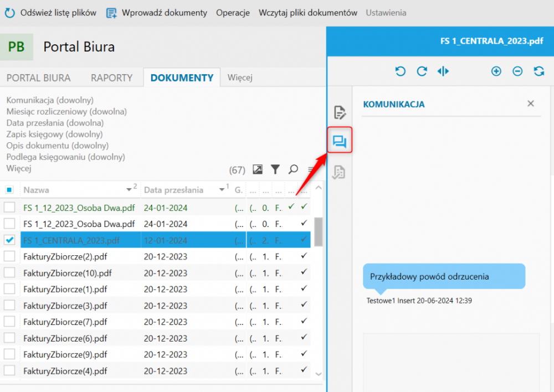554x392 pixels.
Task: Open Nazwa column sort dropdown arrow
Action: point(127,190)
